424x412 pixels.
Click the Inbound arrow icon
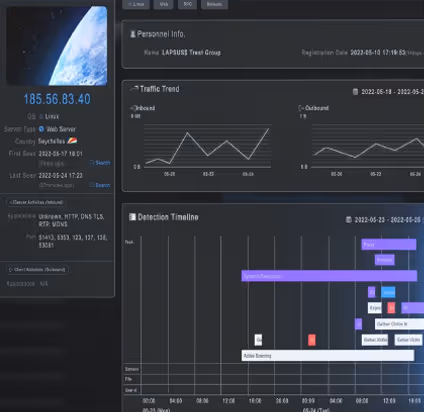tap(133, 108)
